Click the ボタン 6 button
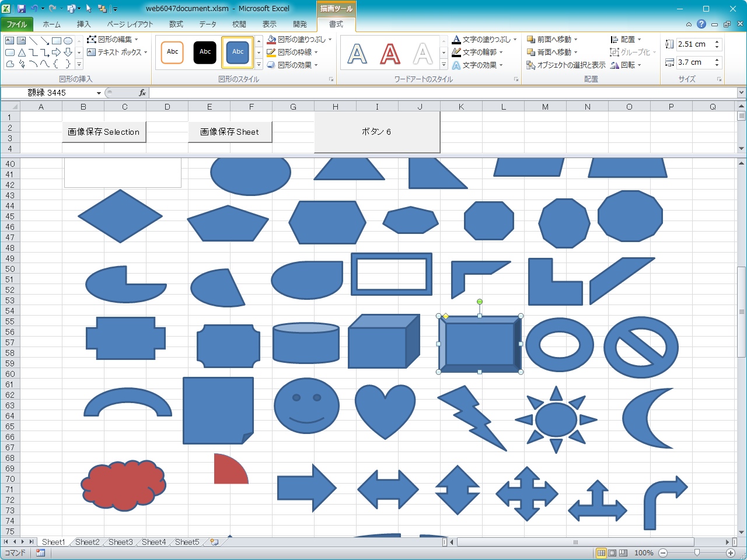747x560 pixels. 377,132
